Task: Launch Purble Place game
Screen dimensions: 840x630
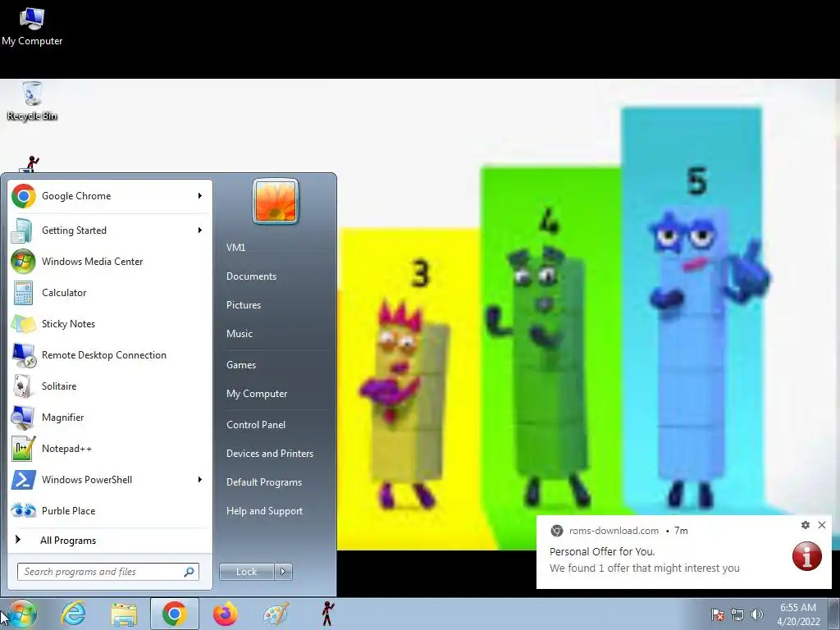Action: coord(110,510)
